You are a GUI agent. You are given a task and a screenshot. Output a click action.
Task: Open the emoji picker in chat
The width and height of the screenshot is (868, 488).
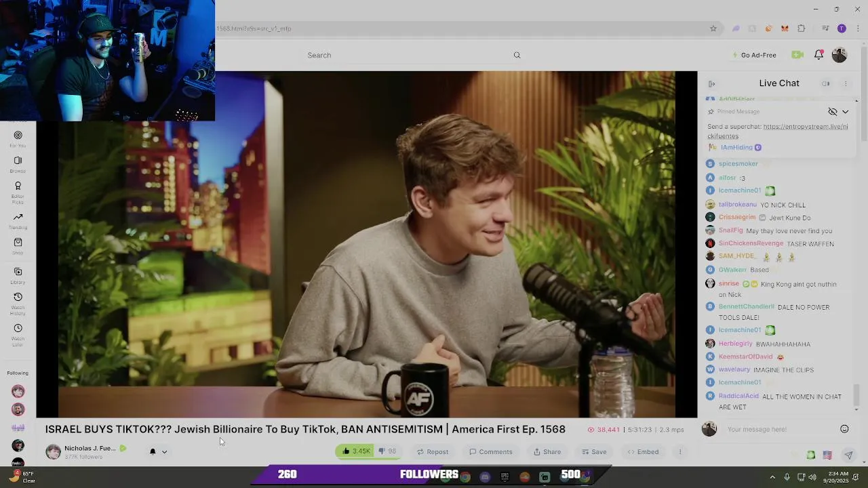tap(844, 429)
